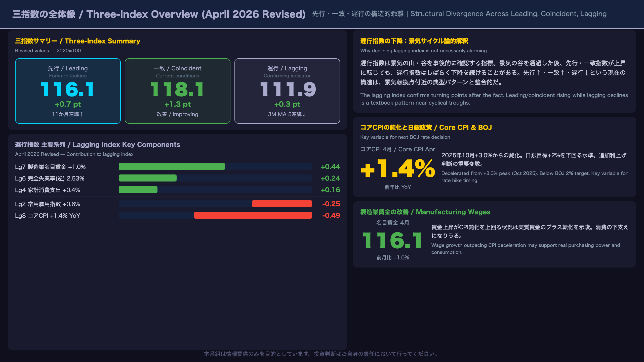Click the Lg4 家計消費支出 green bar
Screen dimensions: 644x362
pyautogui.click(x=138, y=190)
